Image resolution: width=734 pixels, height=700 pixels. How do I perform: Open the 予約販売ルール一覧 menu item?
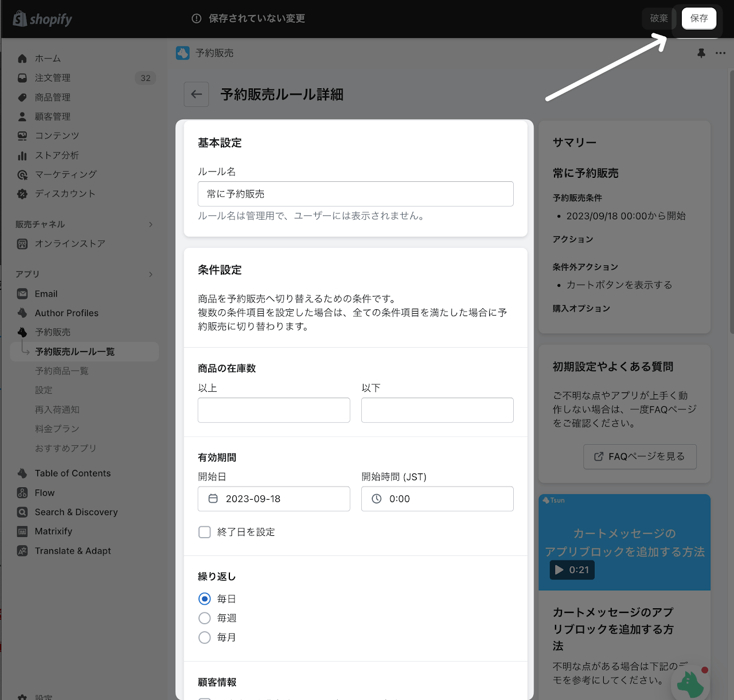point(84,352)
